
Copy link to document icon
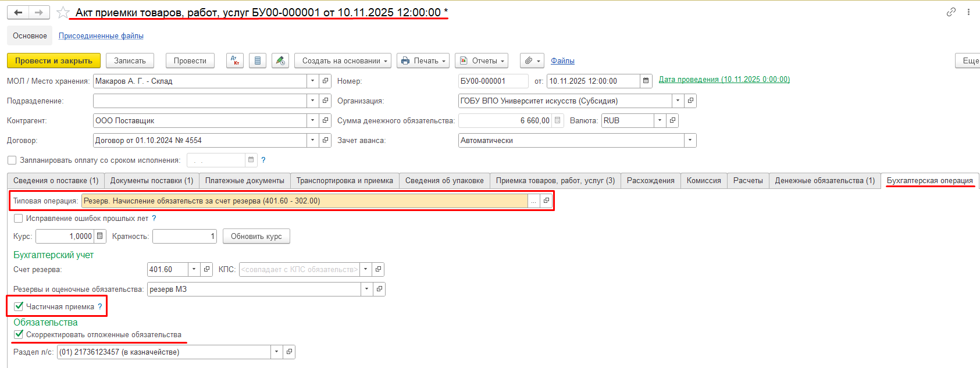951,12
